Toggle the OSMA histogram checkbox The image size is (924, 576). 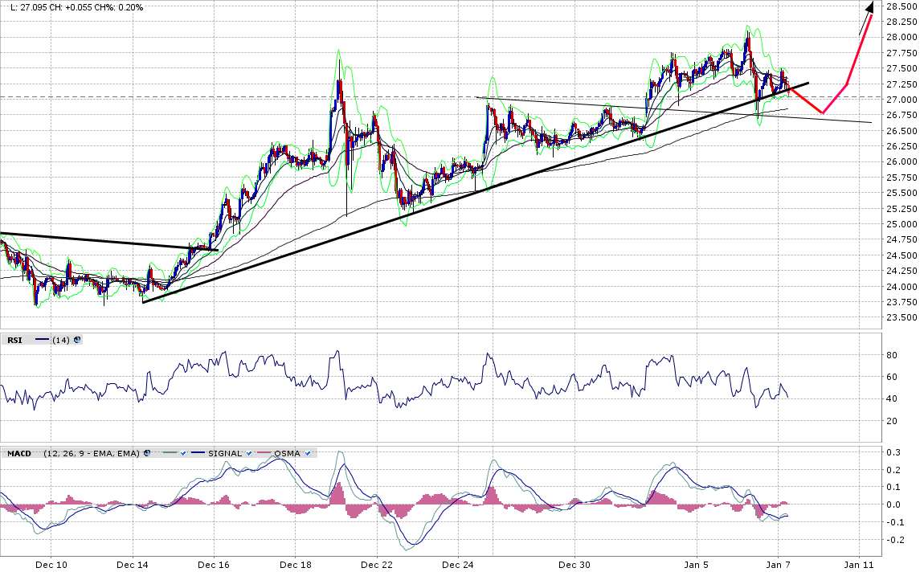coord(308,454)
